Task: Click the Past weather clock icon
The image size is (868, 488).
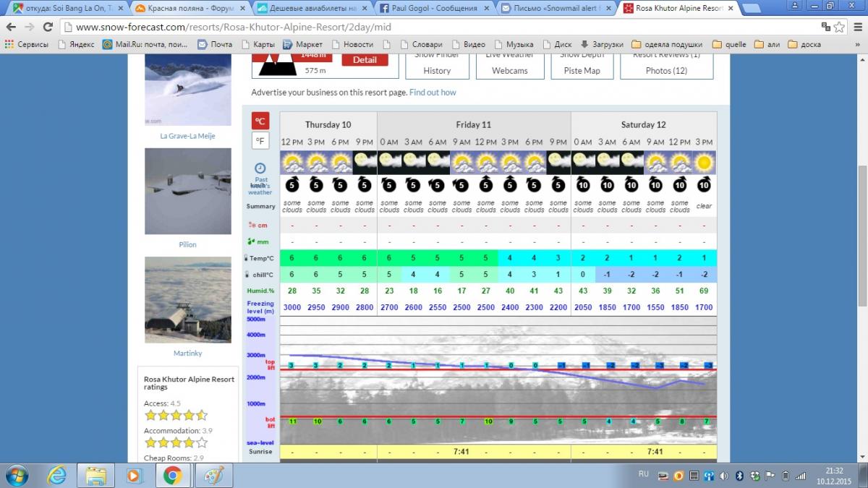Action: pos(260,168)
